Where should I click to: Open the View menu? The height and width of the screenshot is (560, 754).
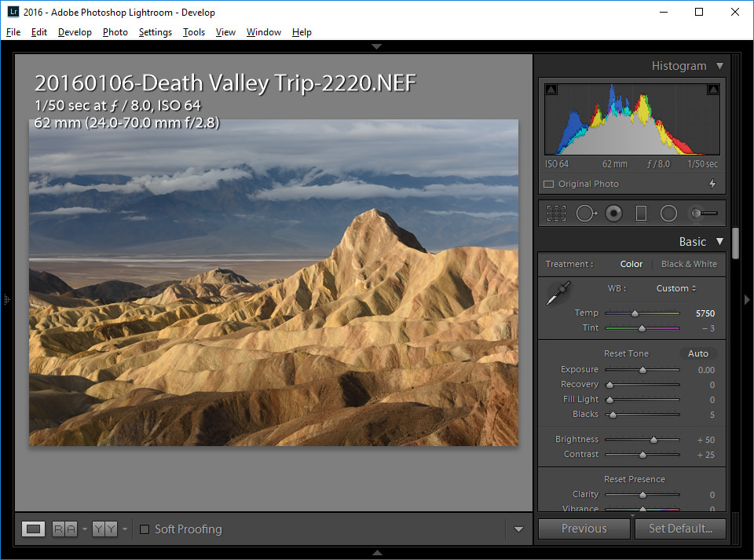(x=225, y=32)
